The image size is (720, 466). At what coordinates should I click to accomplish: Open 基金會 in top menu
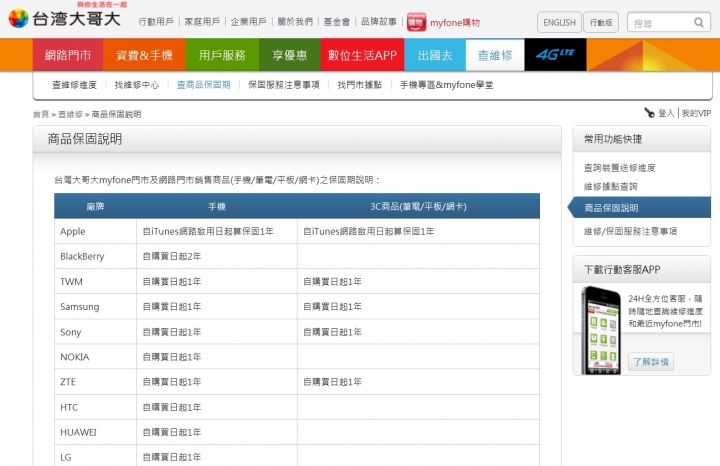(337, 22)
